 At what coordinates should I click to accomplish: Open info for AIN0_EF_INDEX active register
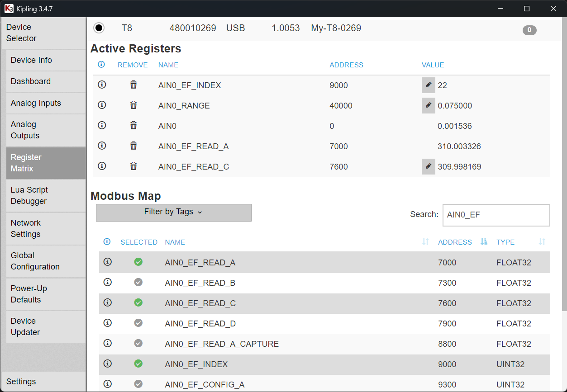click(x=102, y=85)
